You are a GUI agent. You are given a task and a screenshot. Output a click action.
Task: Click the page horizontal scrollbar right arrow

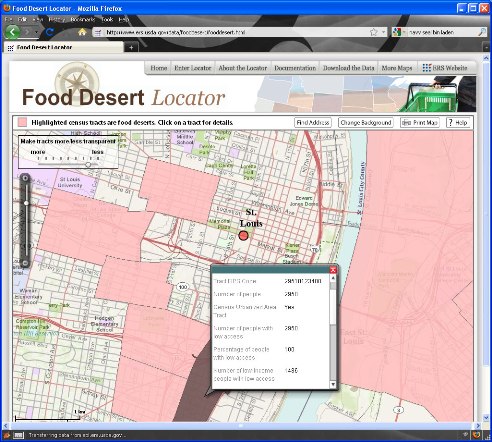coord(478,426)
